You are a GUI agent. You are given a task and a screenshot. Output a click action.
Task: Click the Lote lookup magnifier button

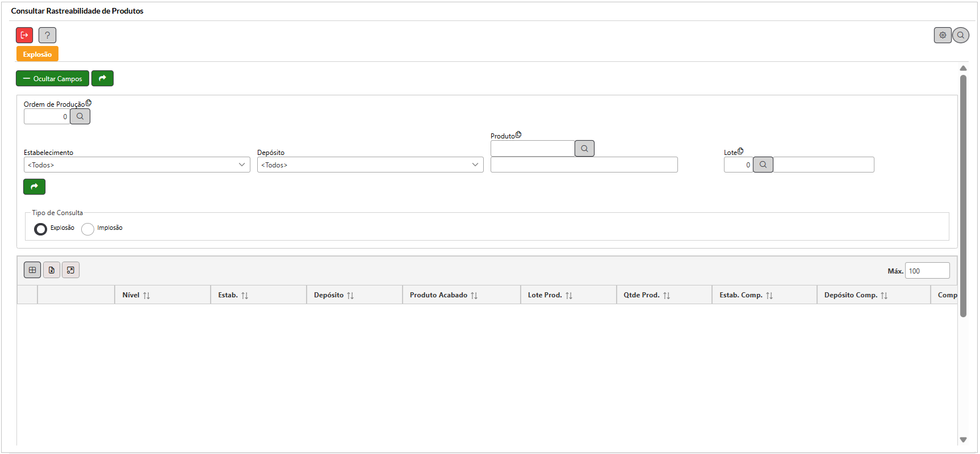(x=763, y=165)
